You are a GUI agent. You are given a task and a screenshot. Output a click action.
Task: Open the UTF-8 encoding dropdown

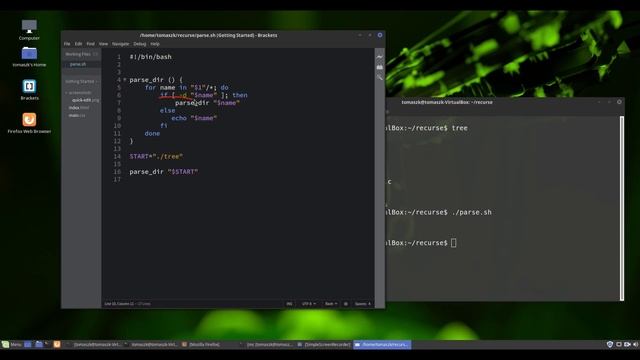click(309, 304)
